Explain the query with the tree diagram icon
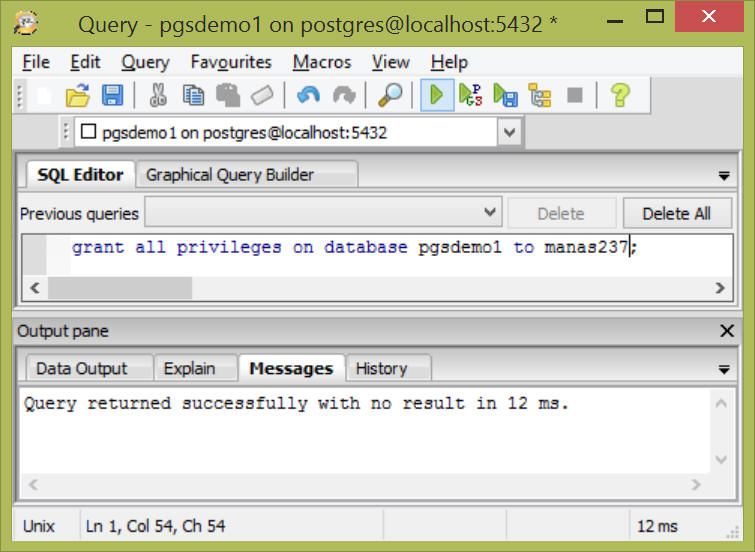The height and width of the screenshot is (552, 755). [x=540, y=95]
